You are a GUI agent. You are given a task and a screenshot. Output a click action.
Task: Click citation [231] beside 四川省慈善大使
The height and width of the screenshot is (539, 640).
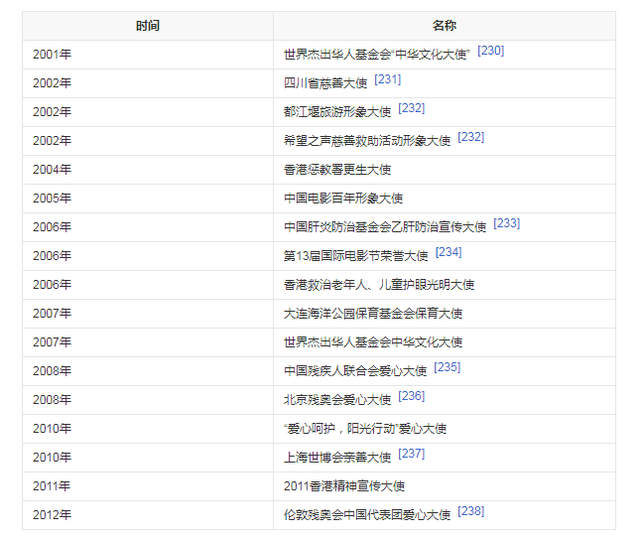click(387, 79)
